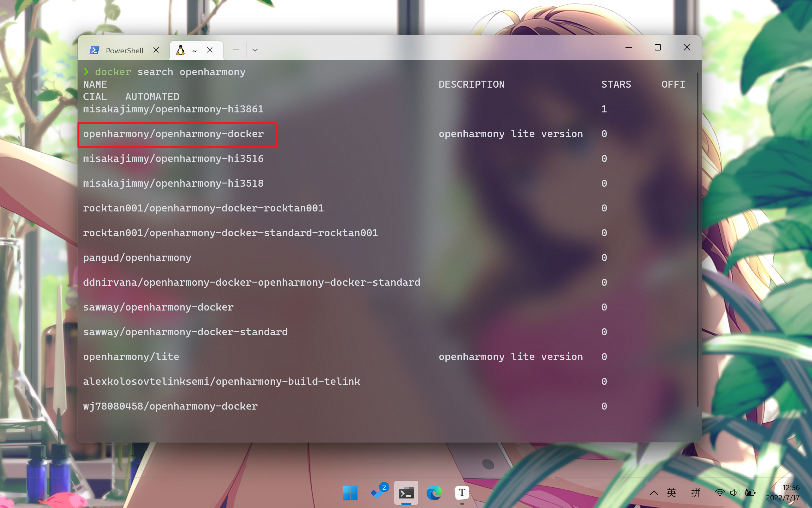Click sawway/openharmony-docker entry

[158, 307]
